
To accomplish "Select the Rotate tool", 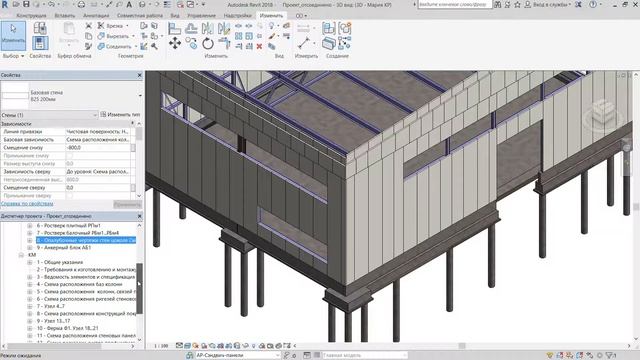I will click(x=208, y=43).
